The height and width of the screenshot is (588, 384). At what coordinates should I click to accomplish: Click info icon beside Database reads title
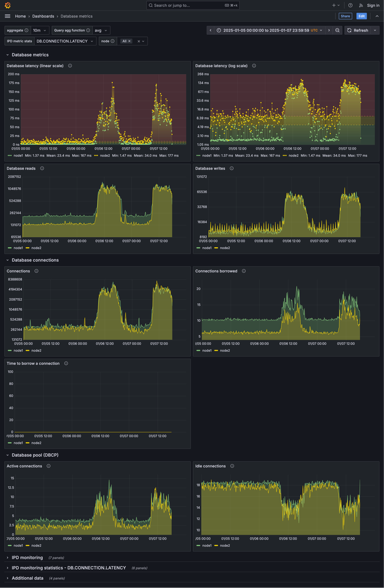click(x=42, y=168)
